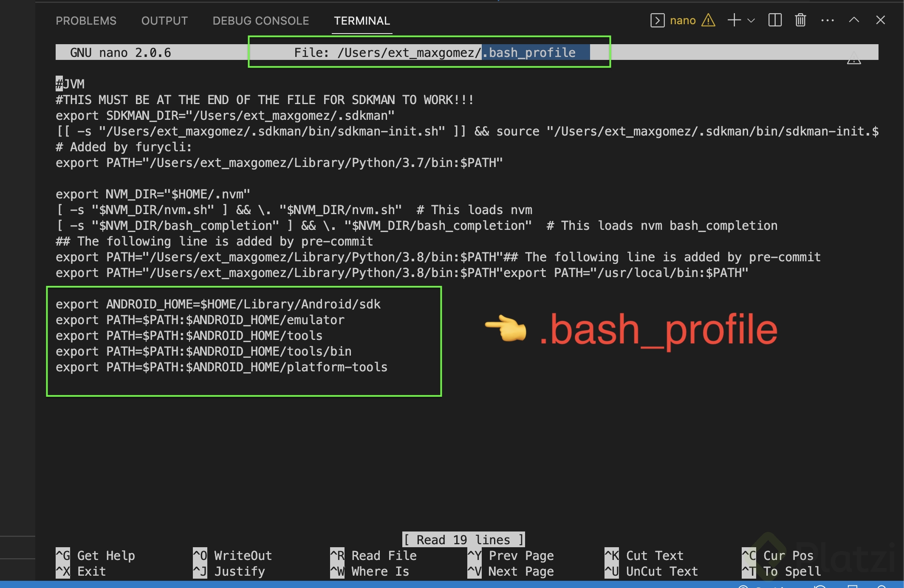Image resolution: width=904 pixels, height=588 pixels.
Task: Click the nano terminal shell icon
Action: click(657, 20)
